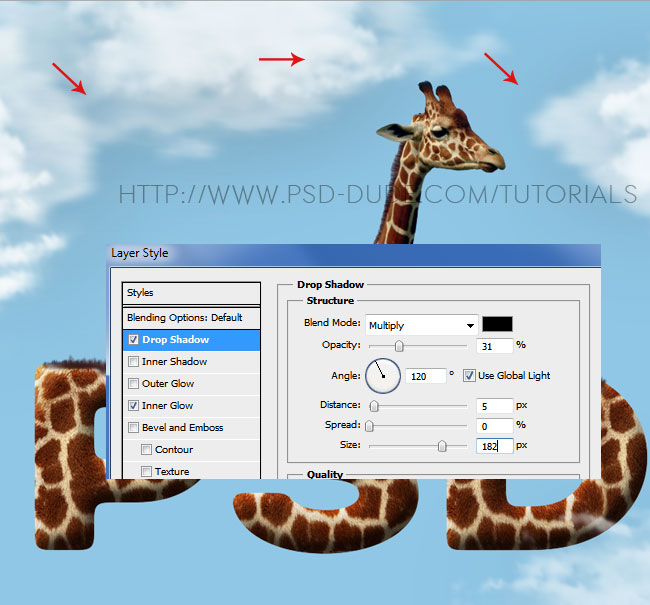Click the Distance value field

point(495,406)
